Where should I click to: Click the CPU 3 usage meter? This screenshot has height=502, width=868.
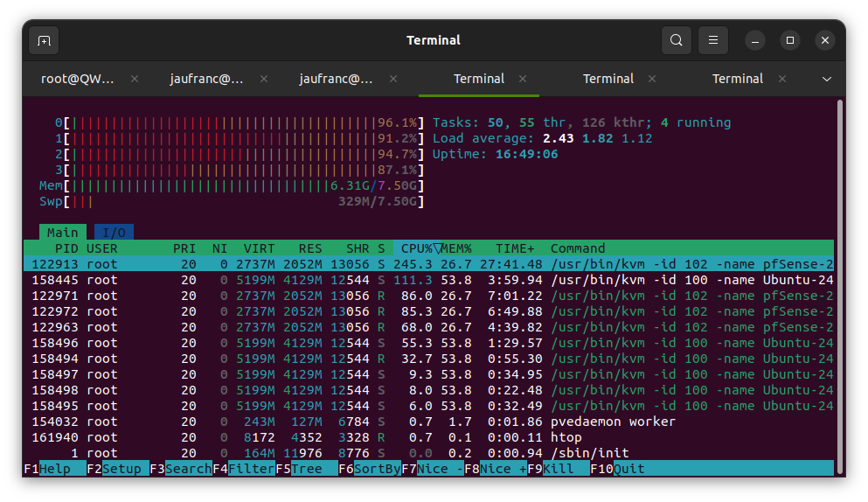(x=240, y=171)
